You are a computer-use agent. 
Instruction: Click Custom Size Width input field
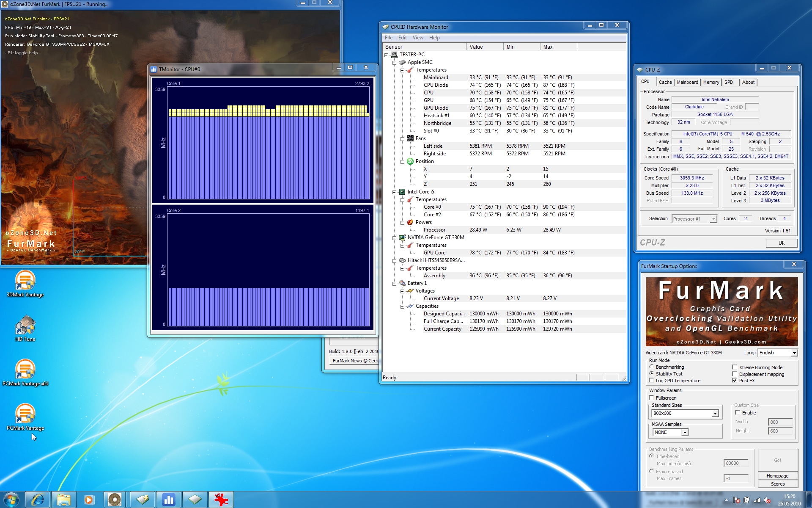pos(780,422)
